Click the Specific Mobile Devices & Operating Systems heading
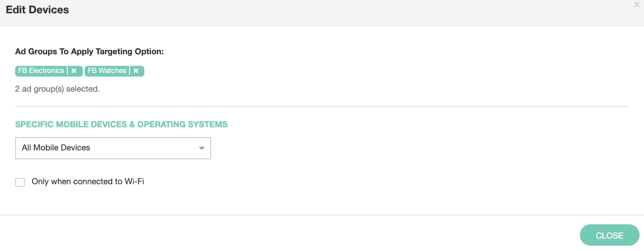The image size is (644, 251). (121, 125)
